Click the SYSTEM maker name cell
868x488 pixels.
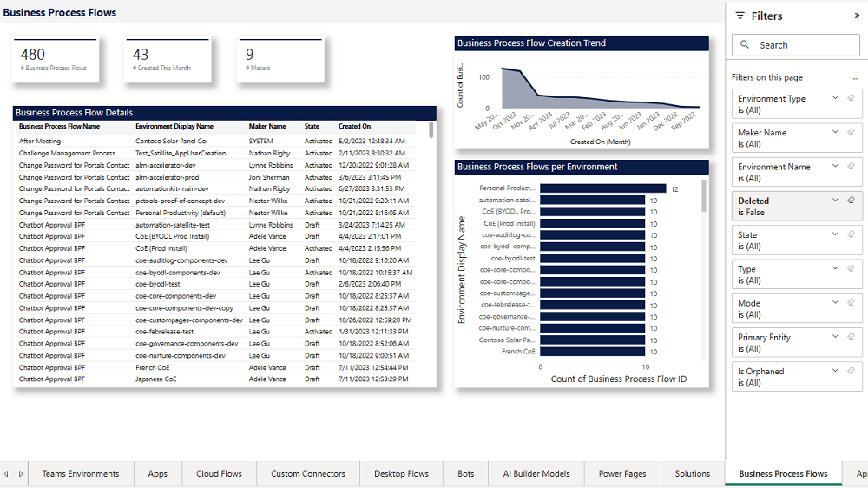pyautogui.click(x=260, y=142)
